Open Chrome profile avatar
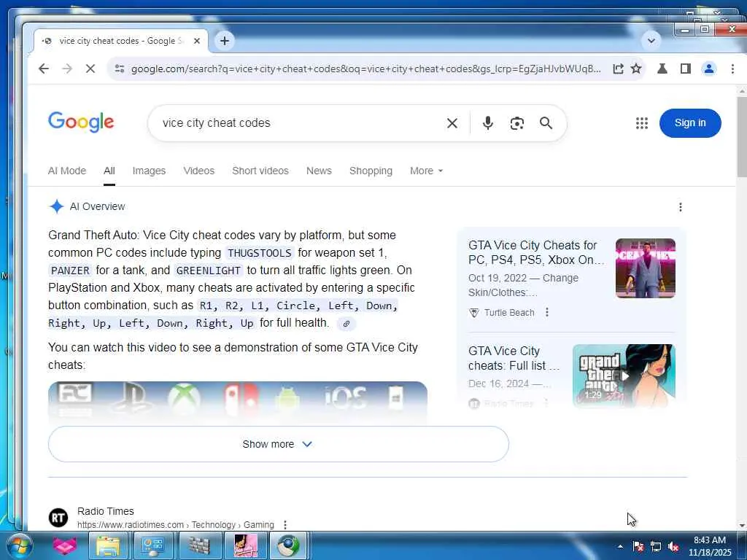Viewport: 747px width, 560px height. point(709,69)
